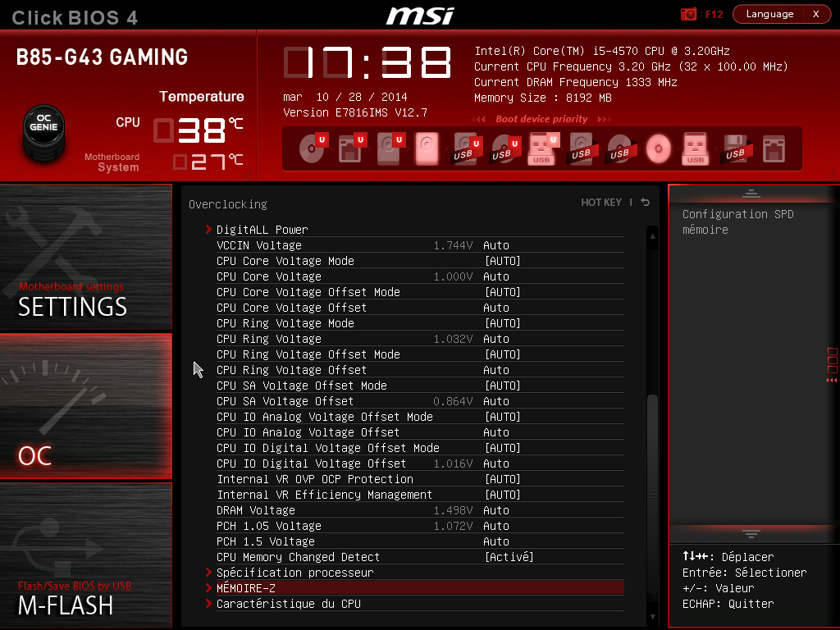Click right arrows beside Boot device priority
The width and height of the screenshot is (840, 630).
pos(604,119)
